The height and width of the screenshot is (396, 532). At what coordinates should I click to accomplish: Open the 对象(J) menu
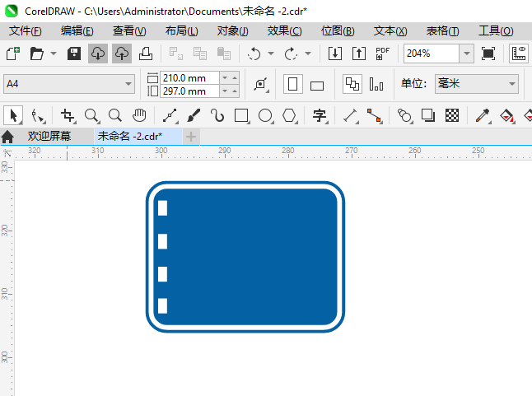coord(233,30)
